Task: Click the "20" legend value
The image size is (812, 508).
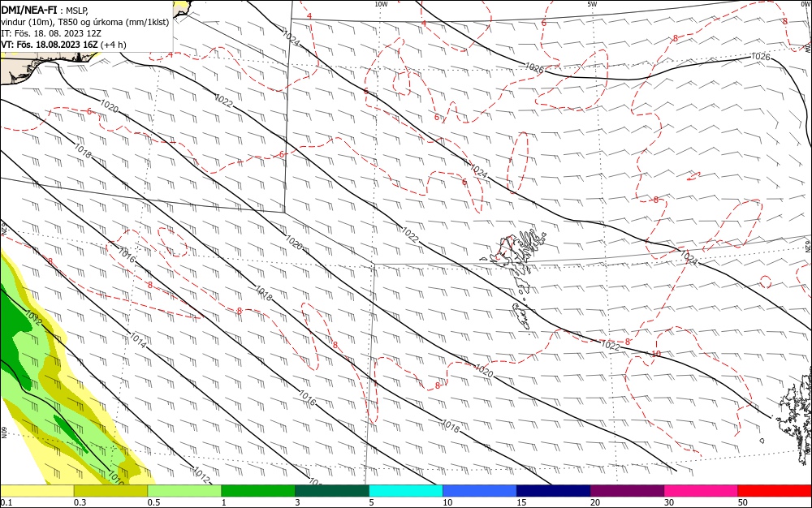Action: [x=595, y=502]
